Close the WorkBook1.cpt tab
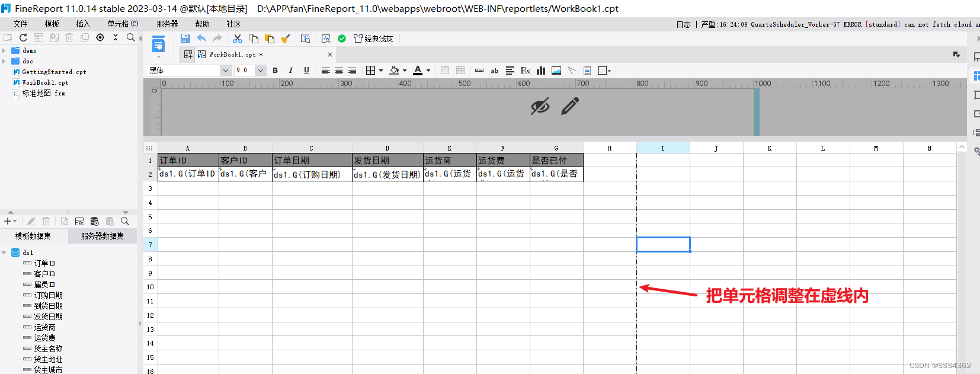Viewport: 980px width, 374px height. coord(330,55)
